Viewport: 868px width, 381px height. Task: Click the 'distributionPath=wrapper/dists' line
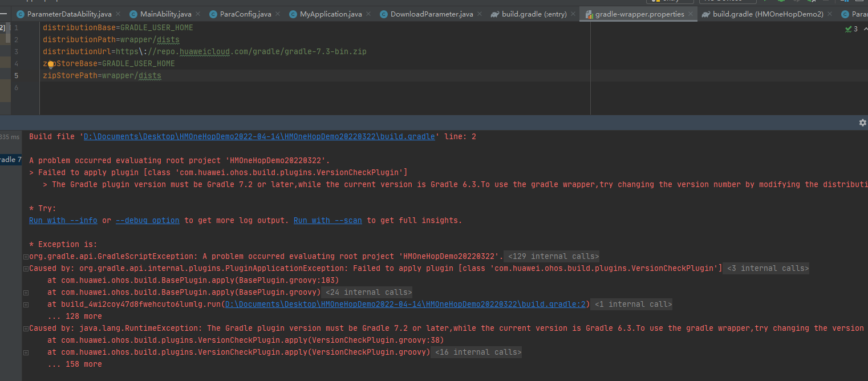point(111,39)
